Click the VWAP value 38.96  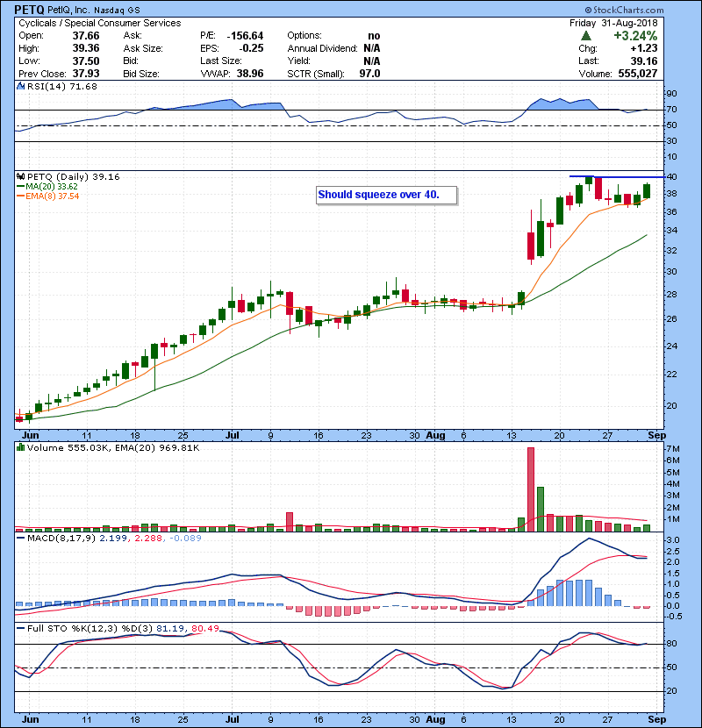click(250, 74)
